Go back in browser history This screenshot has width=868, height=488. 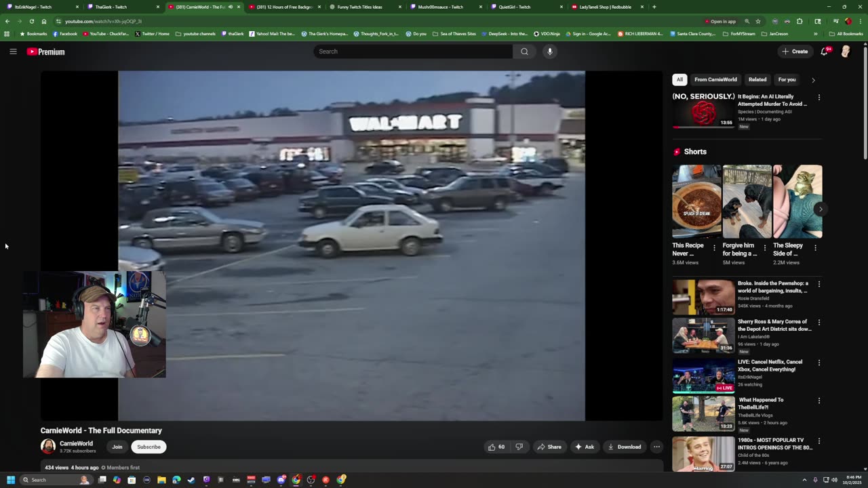(x=7, y=21)
